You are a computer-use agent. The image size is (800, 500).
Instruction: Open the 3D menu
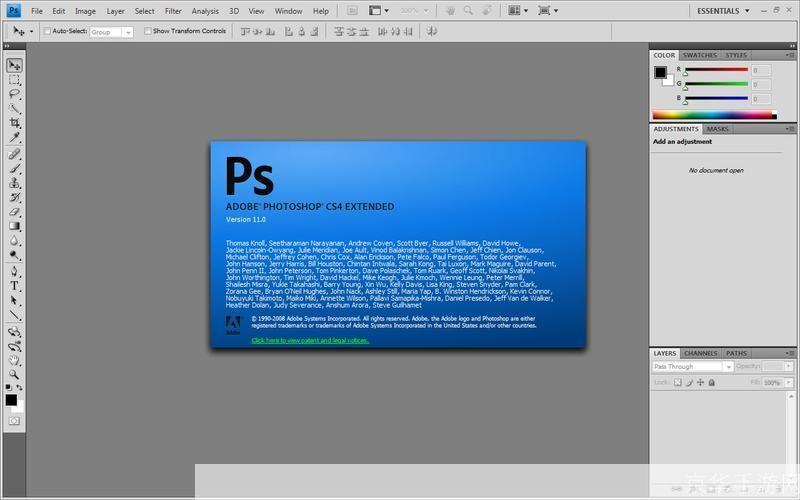pos(234,11)
